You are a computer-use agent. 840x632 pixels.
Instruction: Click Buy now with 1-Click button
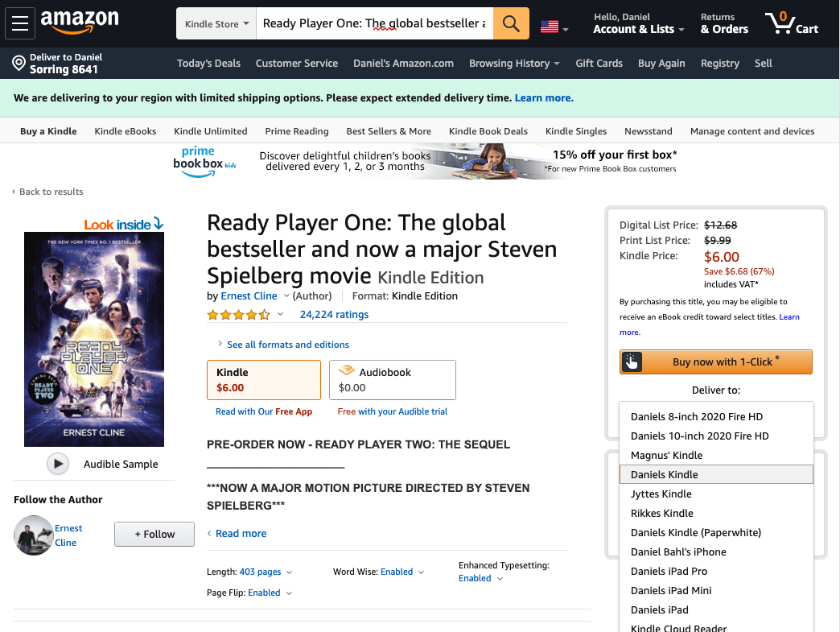[716, 361]
